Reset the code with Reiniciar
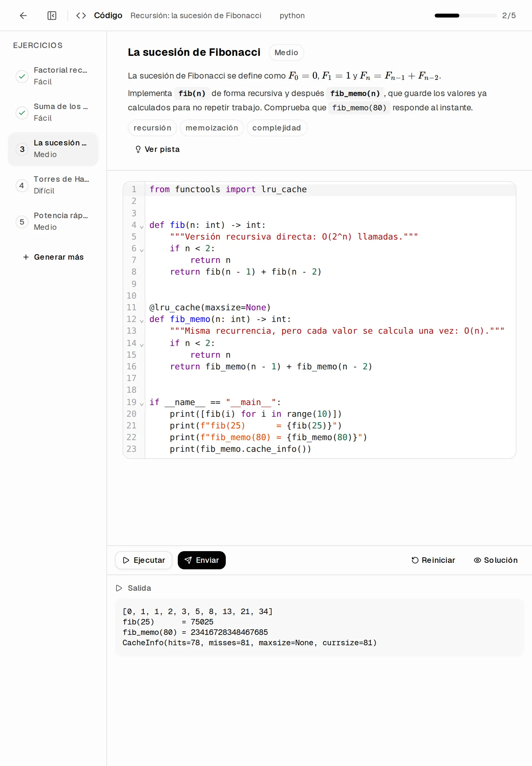The width and height of the screenshot is (532, 766). (433, 560)
